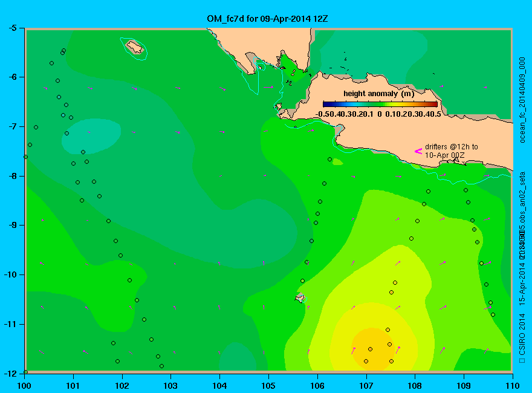This screenshot has width=532, height=393.
Task: Click the vertical "CSIRO 2014" copyright text
Action: pyautogui.click(x=522, y=339)
